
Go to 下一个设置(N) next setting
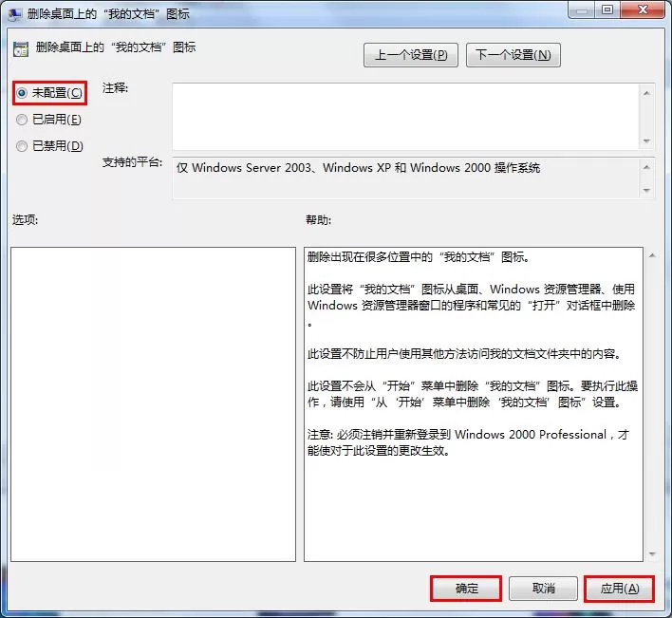point(513,55)
